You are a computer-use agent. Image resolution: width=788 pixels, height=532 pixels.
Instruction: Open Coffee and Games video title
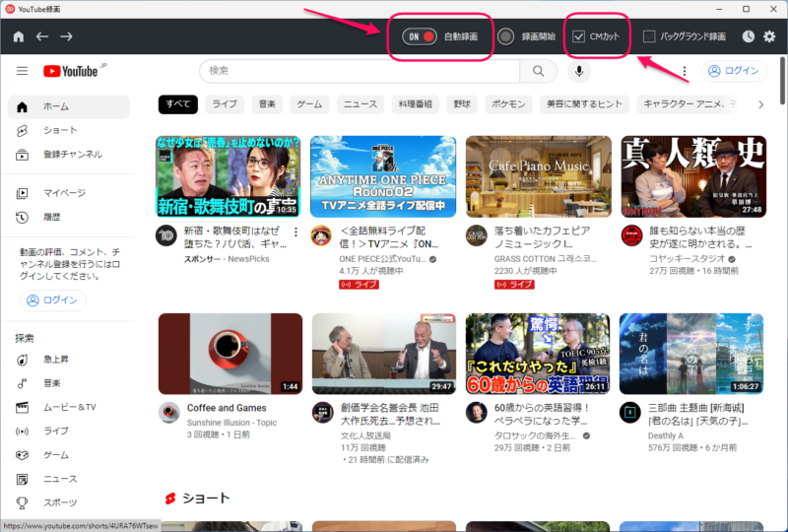tap(227, 408)
